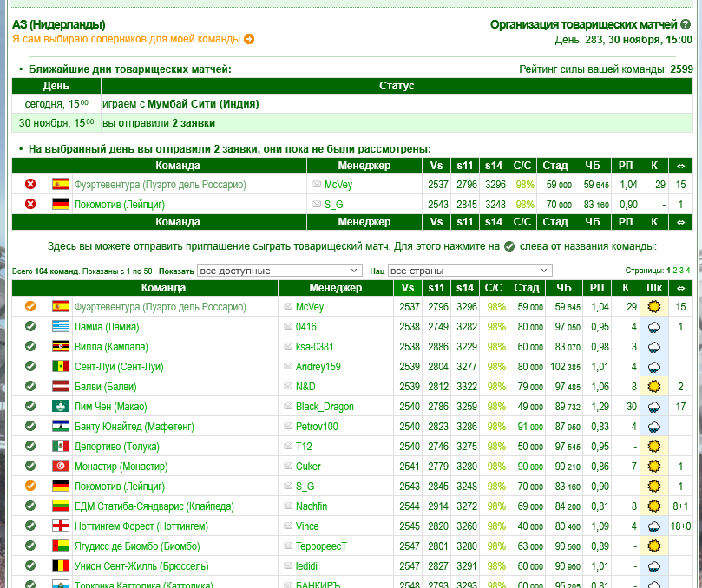Click envelope icon next to Black_Dragon
The image size is (702, 588).
pyautogui.click(x=288, y=406)
